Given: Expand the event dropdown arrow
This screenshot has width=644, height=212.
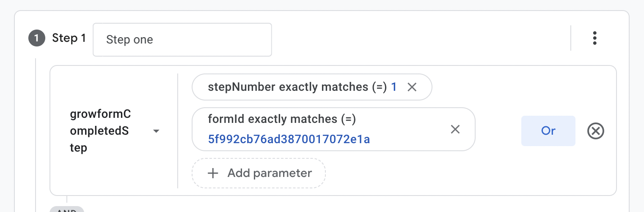Looking at the screenshot, I should (x=156, y=131).
